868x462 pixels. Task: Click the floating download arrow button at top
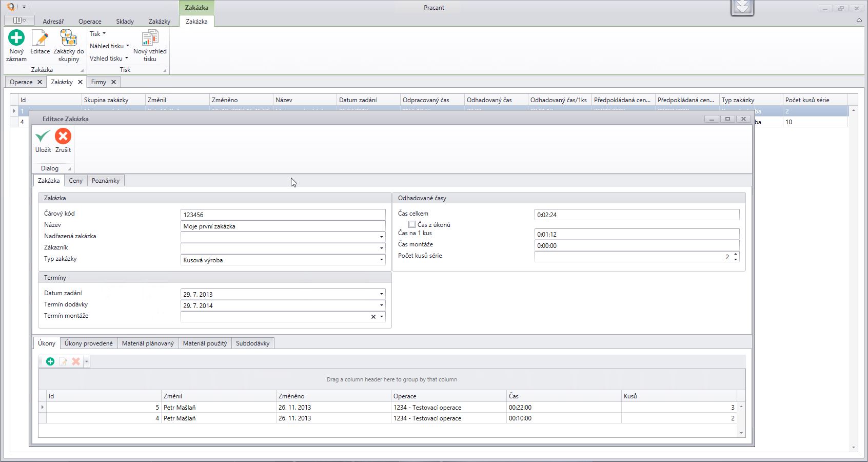pyautogui.click(x=742, y=7)
